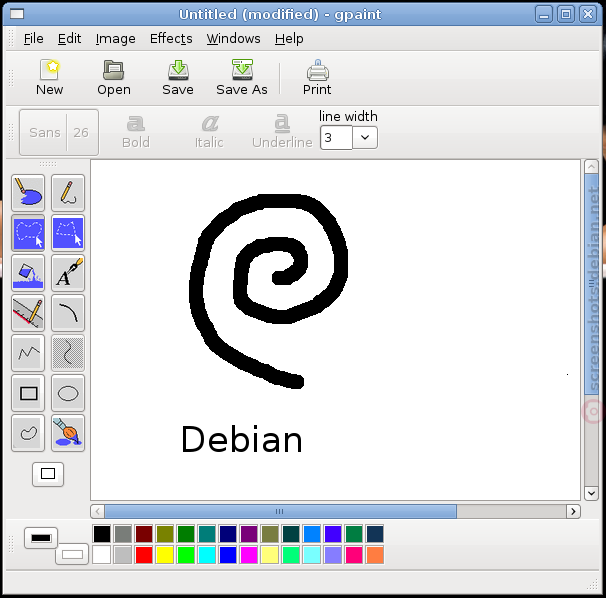Expand the line width dropdown arrow

coord(365,138)
